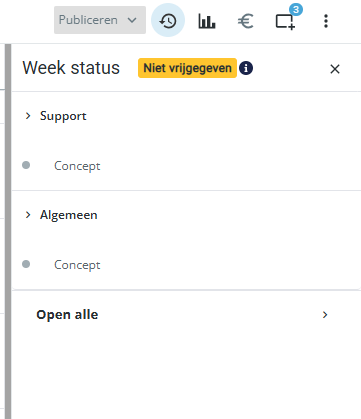Click the grey status dot under Support

pyautogui.click(x=26, y=165)
